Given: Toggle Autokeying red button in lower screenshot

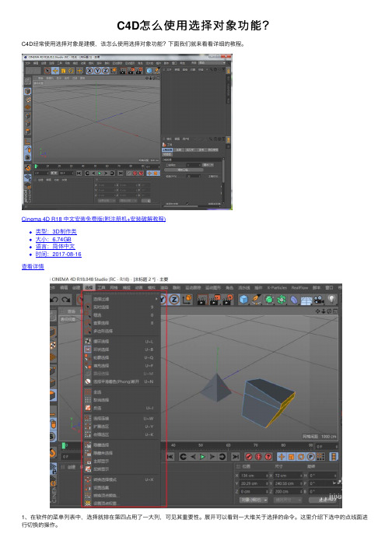Looking at the screenshot, I should 259,457.
